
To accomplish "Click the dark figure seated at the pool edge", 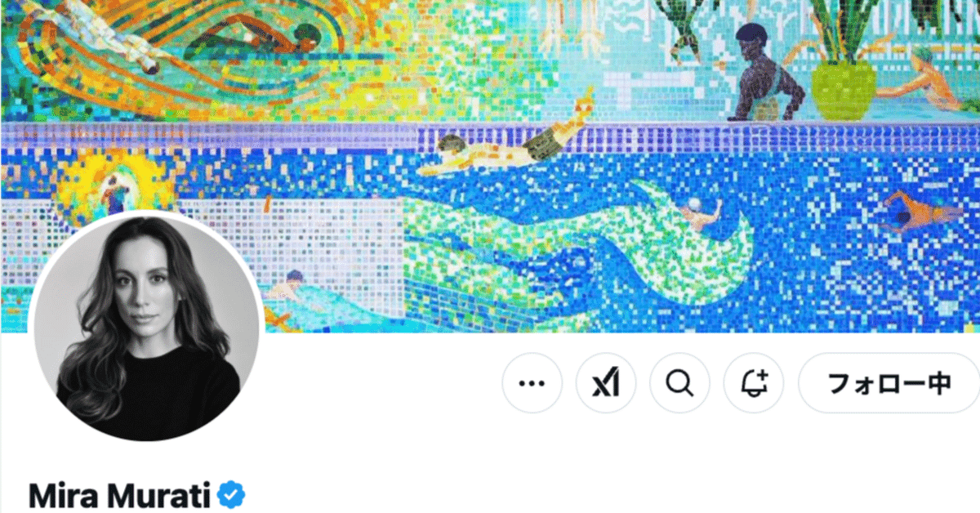I will click(x=764, y=73).
